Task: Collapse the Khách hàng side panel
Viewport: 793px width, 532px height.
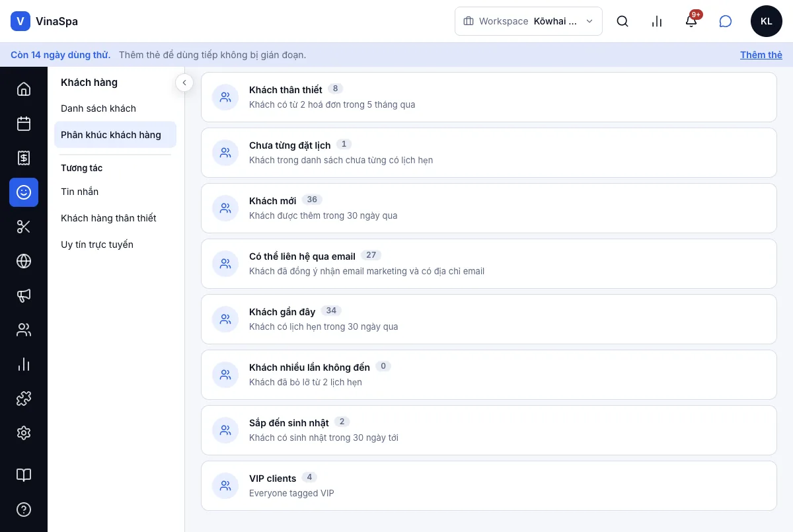Action: 184,83
